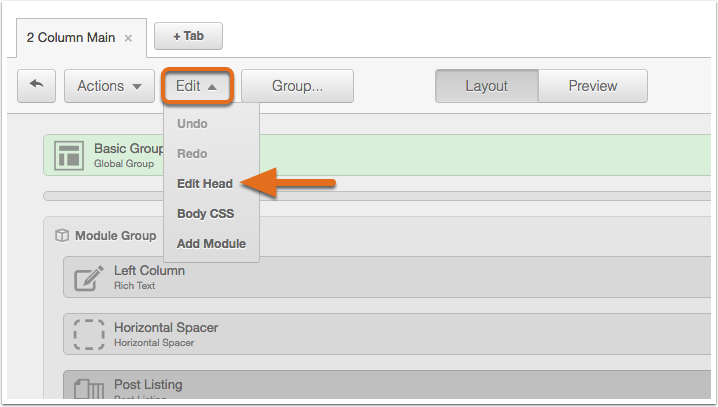Open the Actions dropdown menu
Screen dimensions: 718x407
[x=109, y=86]
